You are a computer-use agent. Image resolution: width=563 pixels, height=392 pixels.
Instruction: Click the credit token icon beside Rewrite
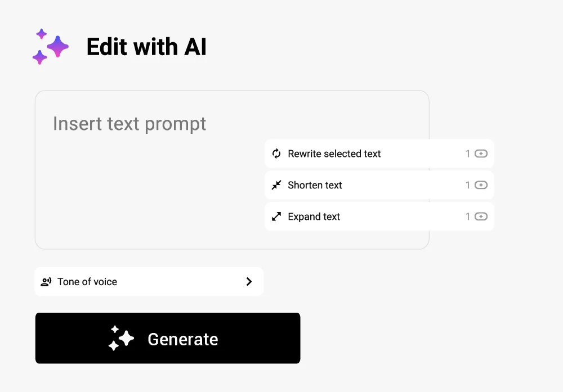coord(481,154)
